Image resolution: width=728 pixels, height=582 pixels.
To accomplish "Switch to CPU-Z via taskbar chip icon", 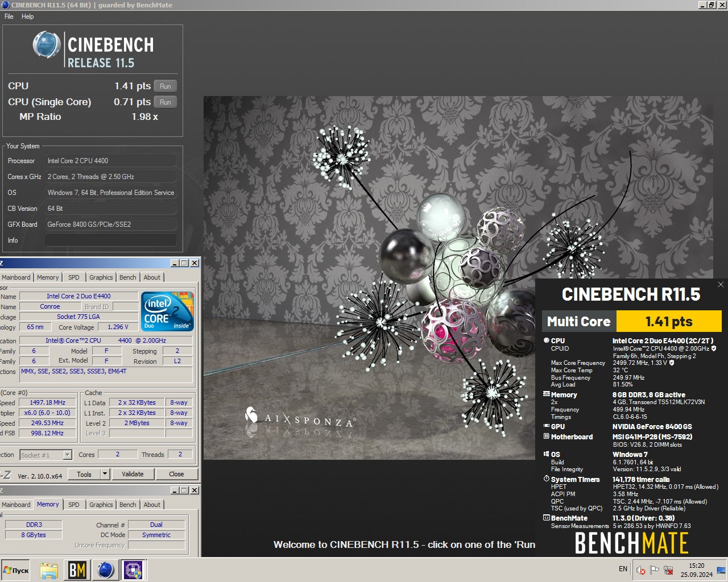I will pos(133,570).
